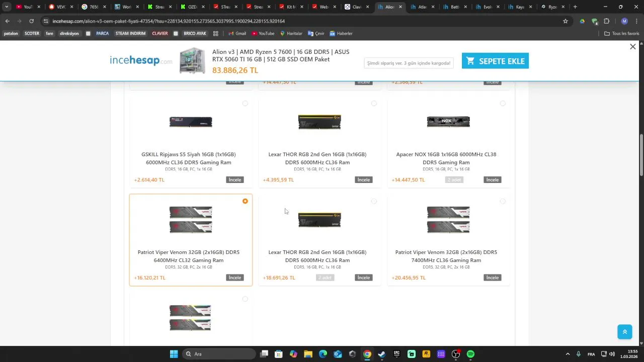
Task: Reload the incehesap page
Action: click(x=31, y=21)
